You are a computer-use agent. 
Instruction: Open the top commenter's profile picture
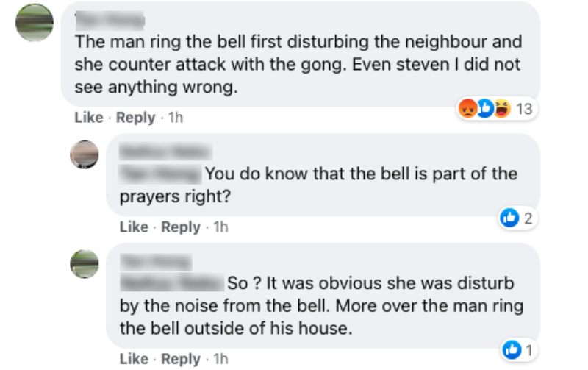pos(35,23)
